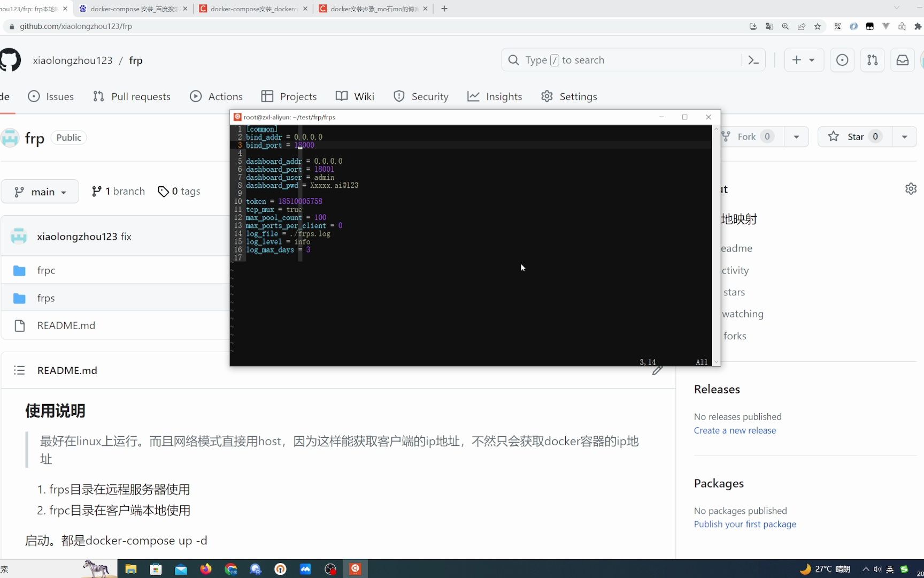
Task: Click the install app icon in address bar
Action: [x=753, y=26]
